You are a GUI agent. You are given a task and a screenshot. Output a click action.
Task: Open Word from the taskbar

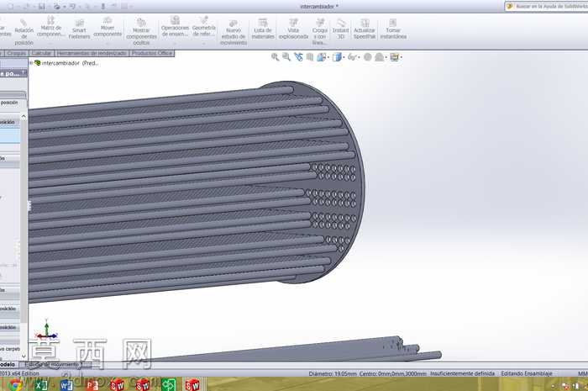click(x=66, y=384)
